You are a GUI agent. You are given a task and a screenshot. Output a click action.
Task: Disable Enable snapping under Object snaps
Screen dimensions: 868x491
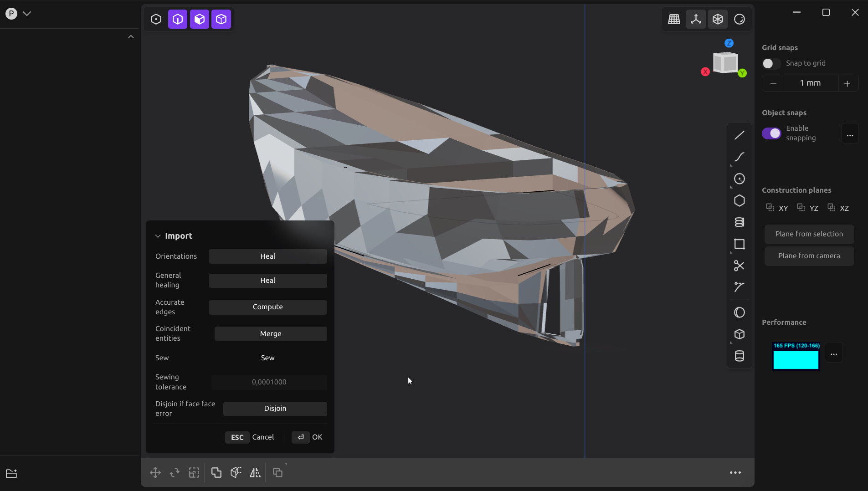click(771, 133)
